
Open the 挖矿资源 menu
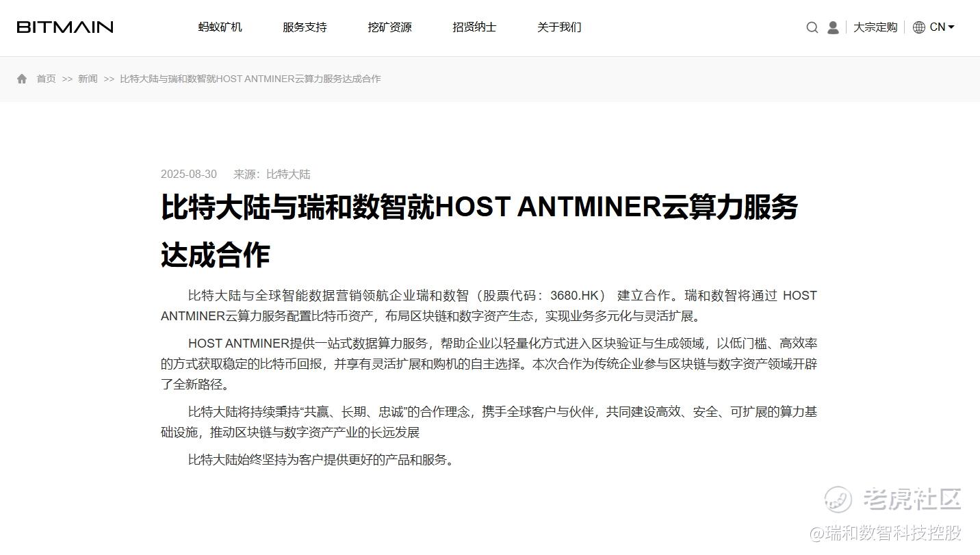390,27
